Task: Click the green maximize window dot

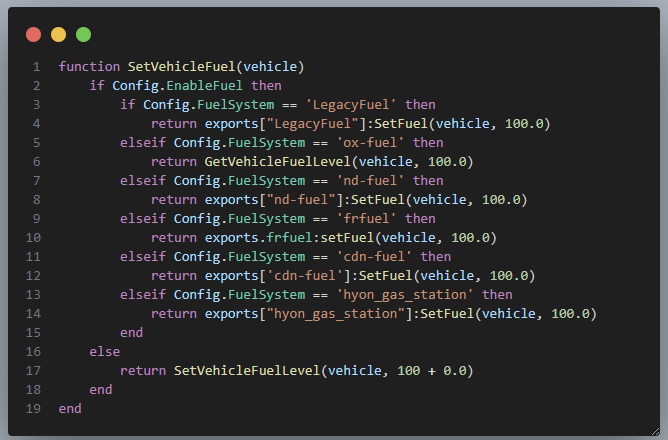Action: (x=84, y=35)
